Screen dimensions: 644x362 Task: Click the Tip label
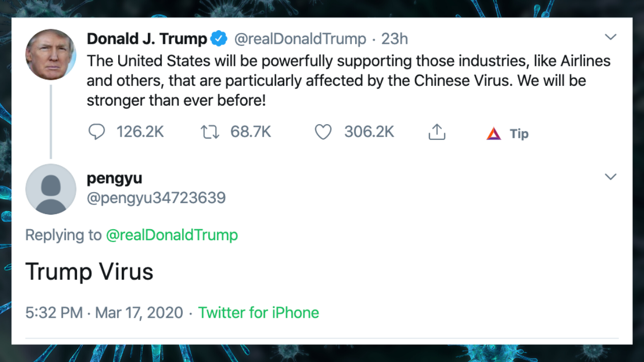[519, 134]
